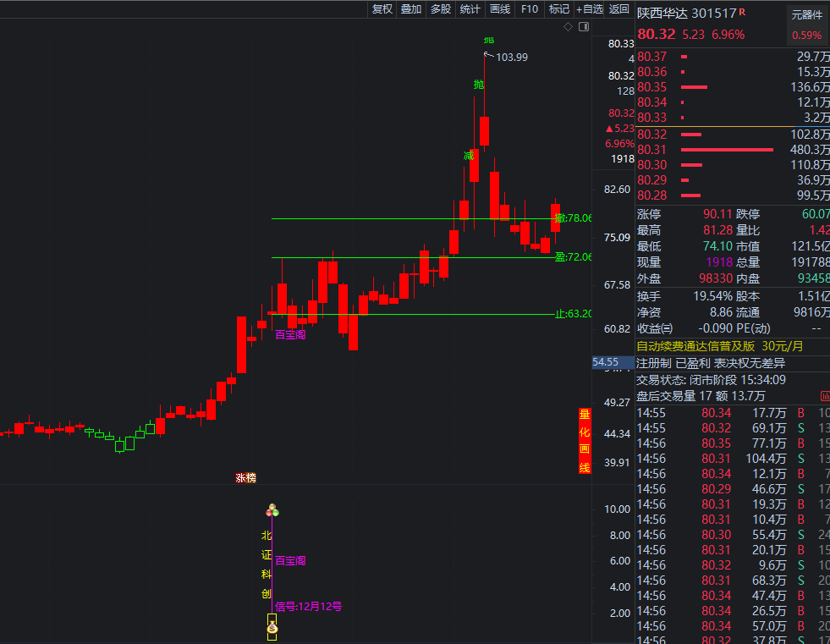
Task: Open the 多股 multi-stock view
Action: click(440, 9)
